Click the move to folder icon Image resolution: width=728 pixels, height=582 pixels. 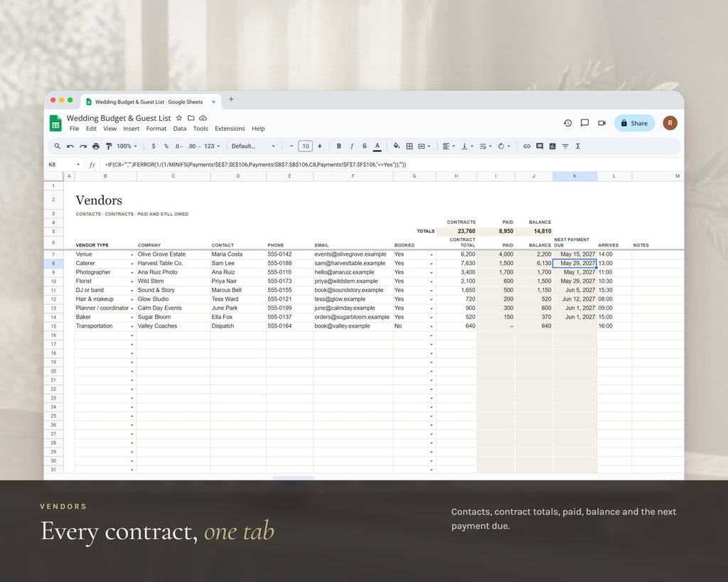(191, 118)
